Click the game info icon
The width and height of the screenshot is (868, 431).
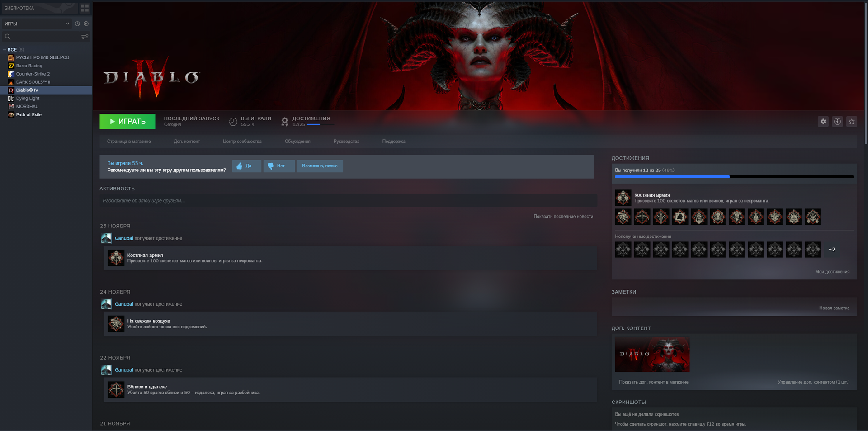coord(837,121)
